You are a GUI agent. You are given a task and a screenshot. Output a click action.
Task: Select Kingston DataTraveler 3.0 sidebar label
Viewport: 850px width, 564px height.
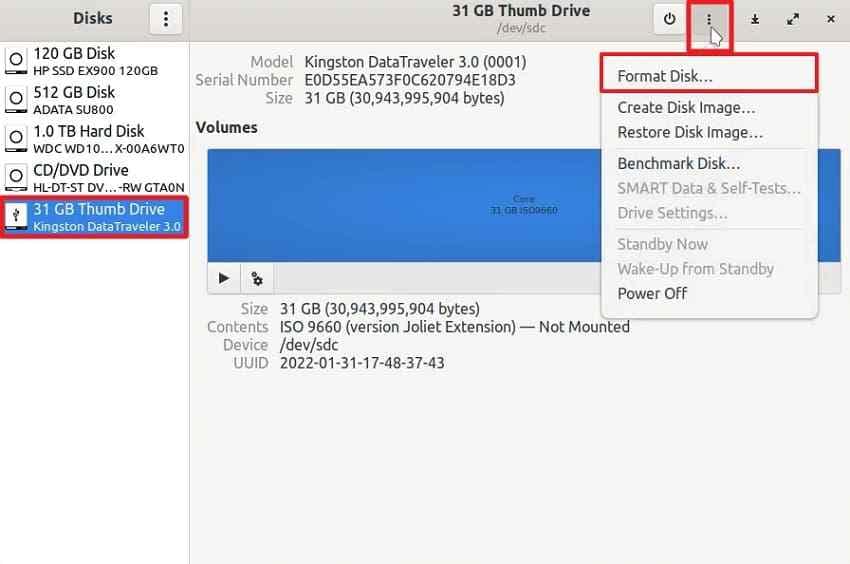[107, 227]
